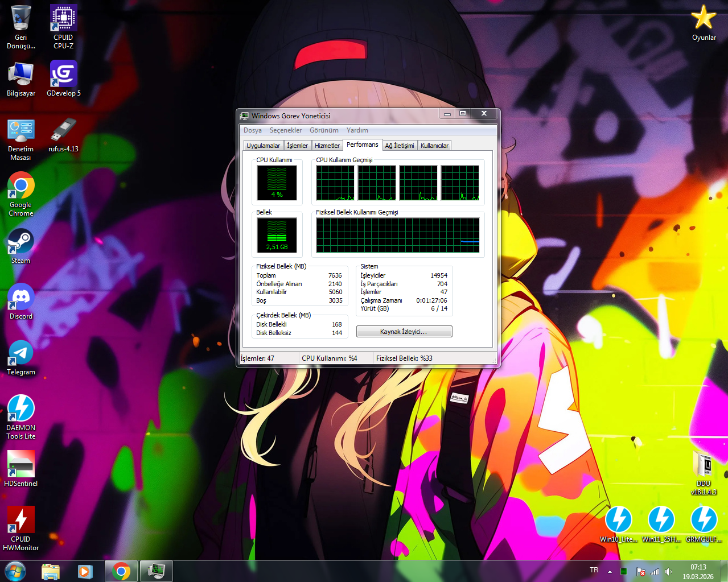Screen dimensions: 728x582
Task: Show hidden tray icons arrow
Action: tap(610, 571)
